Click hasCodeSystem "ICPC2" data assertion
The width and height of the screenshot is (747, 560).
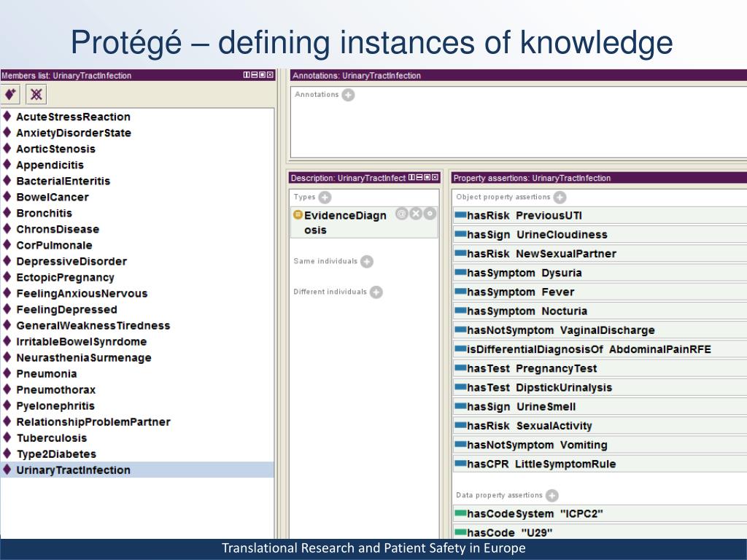[600, 514]
